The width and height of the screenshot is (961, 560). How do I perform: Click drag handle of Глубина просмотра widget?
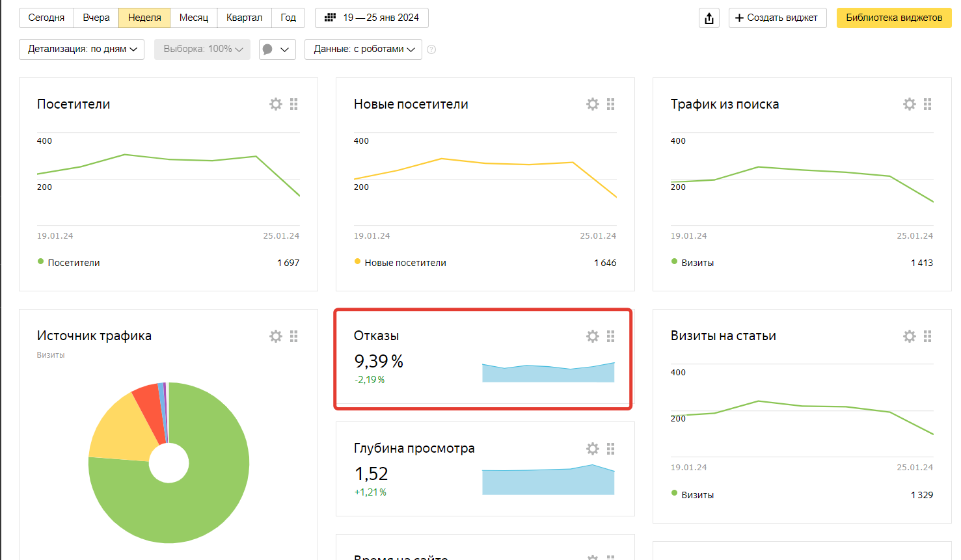pos(611,449)
